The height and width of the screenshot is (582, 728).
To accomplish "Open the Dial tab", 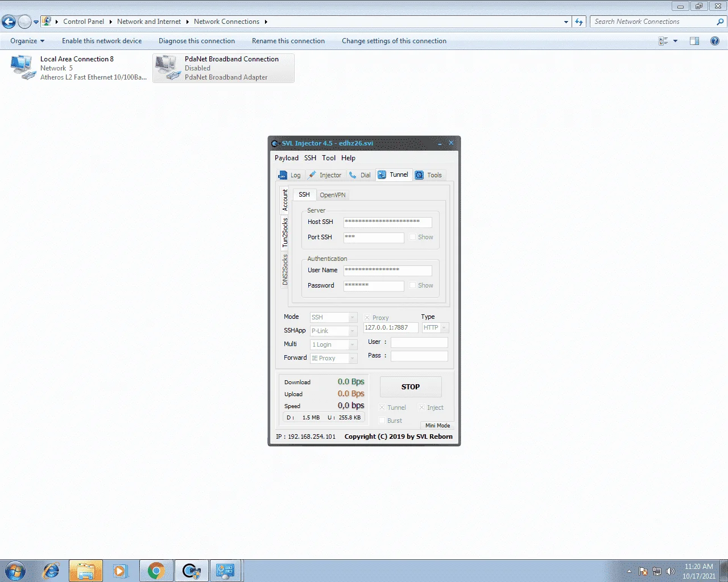I will 360,175.
